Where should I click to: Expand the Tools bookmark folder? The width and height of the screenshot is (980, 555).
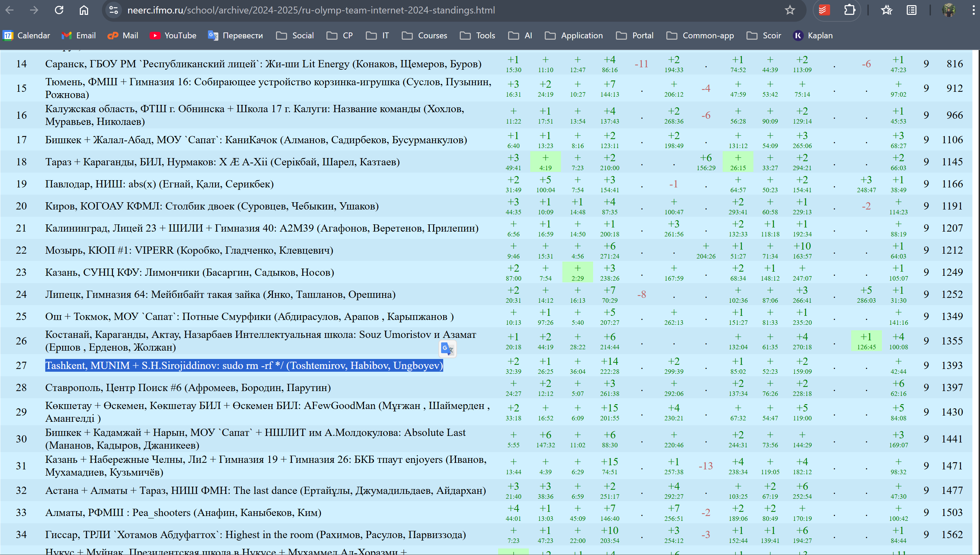478,36
